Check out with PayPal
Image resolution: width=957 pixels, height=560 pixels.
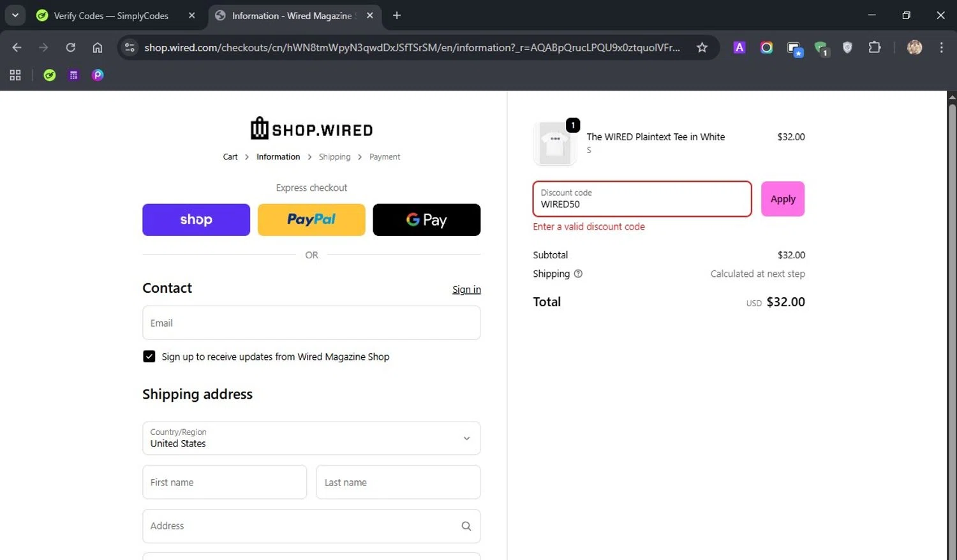click(x=311, y=219)
